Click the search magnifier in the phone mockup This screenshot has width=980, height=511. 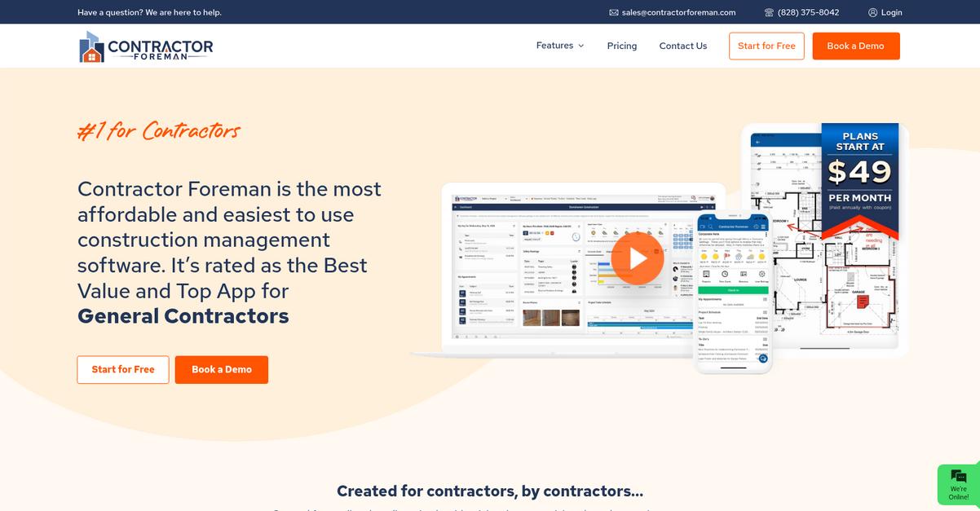[x=710, y=227]
